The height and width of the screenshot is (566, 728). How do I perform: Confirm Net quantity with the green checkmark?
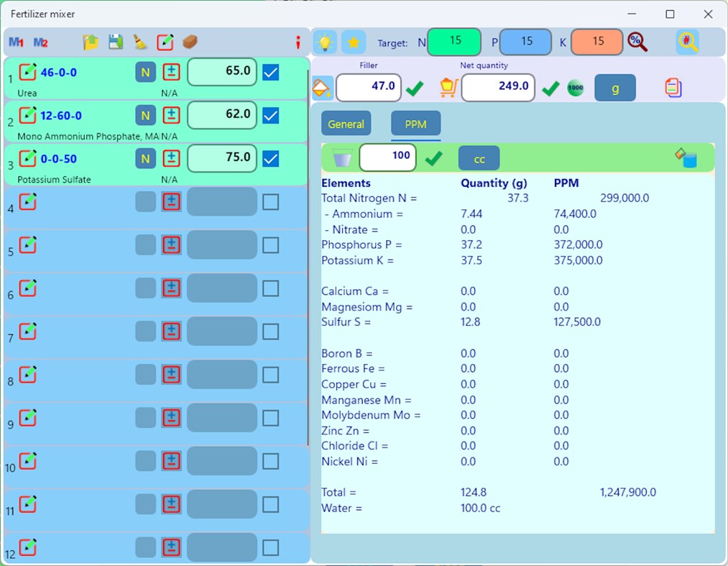point(550,87)
